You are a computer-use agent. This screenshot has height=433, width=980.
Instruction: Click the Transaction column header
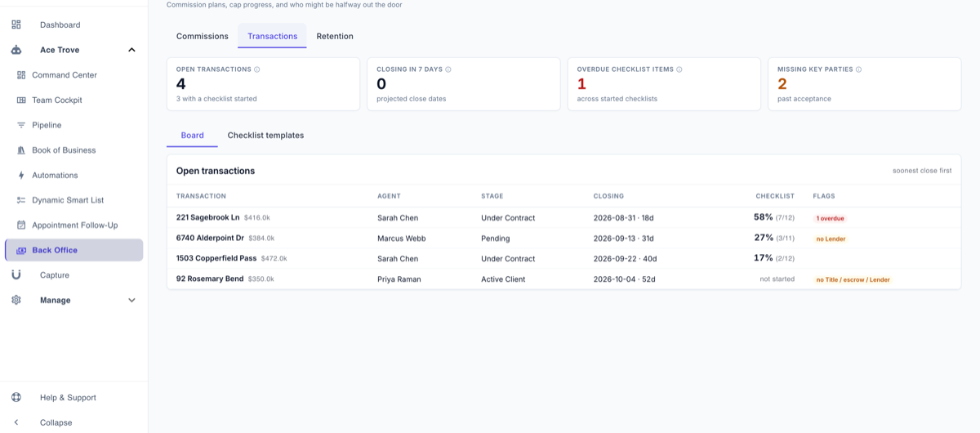[201, 196]
